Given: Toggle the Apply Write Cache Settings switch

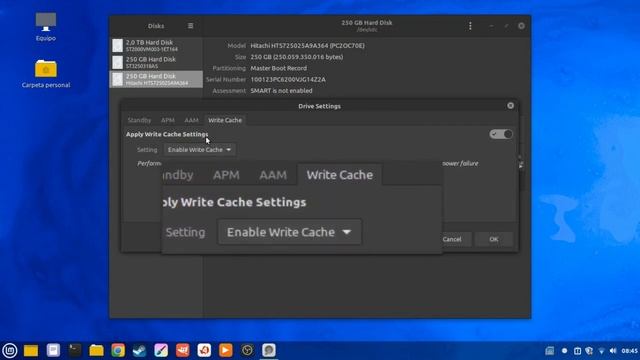Looking at the screenshot, I should click(501, 134).
